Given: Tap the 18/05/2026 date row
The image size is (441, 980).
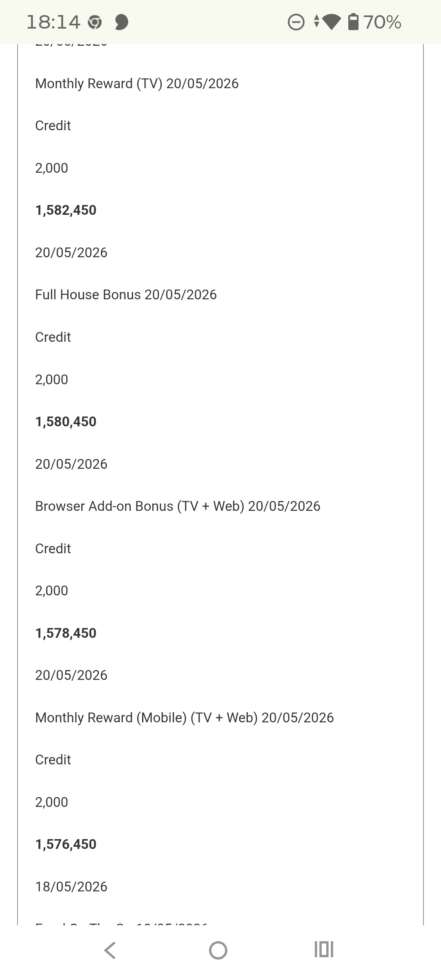Looking at the screenshot, I should pyautogui.click(x=71, y=886).
